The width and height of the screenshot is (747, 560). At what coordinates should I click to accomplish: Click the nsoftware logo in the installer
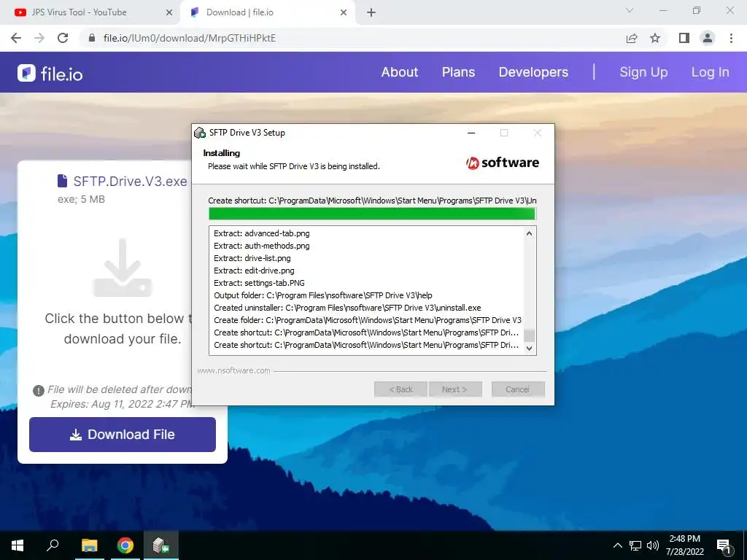503,163
